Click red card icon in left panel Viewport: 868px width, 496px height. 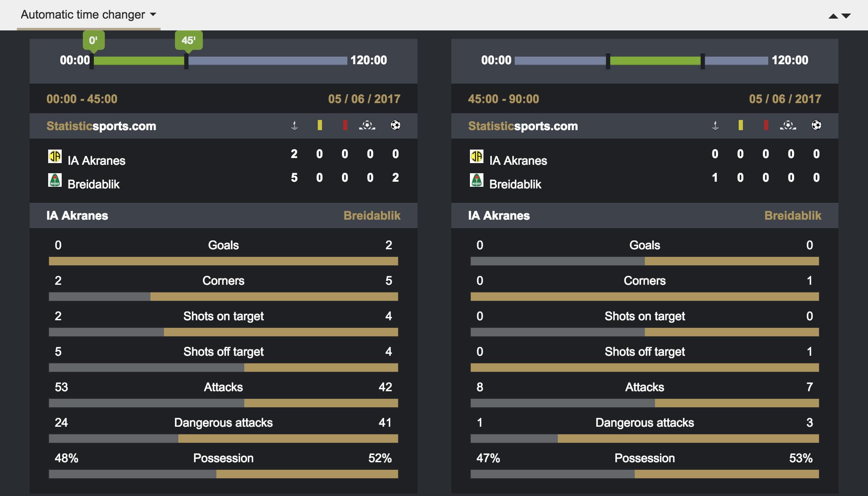345,125
